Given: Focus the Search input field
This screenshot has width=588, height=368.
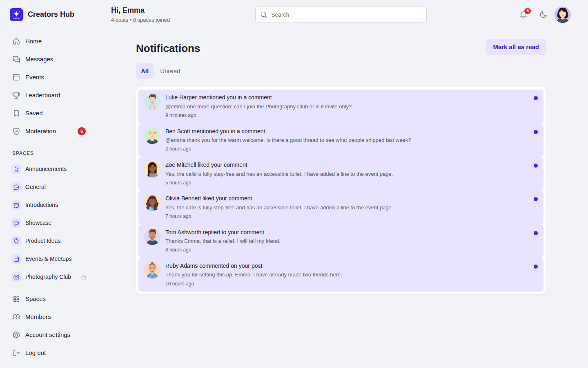Looking at the screenshot, I should [x=341, y=15].
